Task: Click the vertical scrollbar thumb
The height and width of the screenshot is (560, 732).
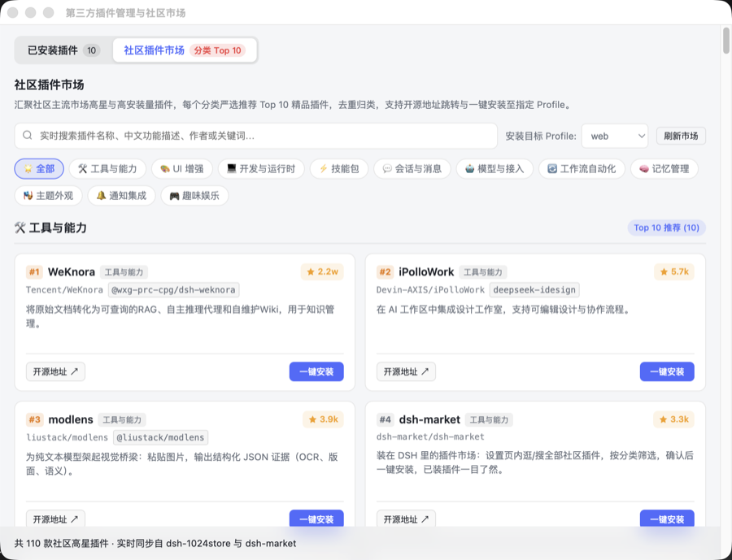Action: pos(726,41)
